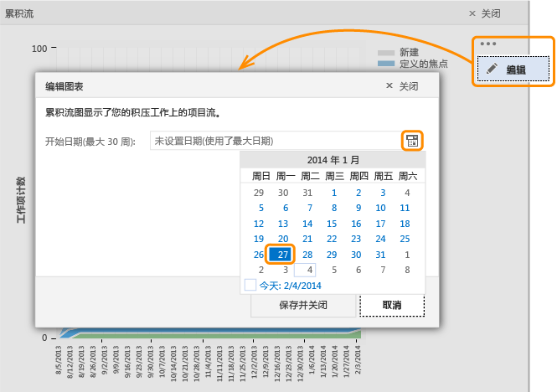This screenshot has height=392, width=557.
Task: Select January 13 in calendar
Action: 283,224
